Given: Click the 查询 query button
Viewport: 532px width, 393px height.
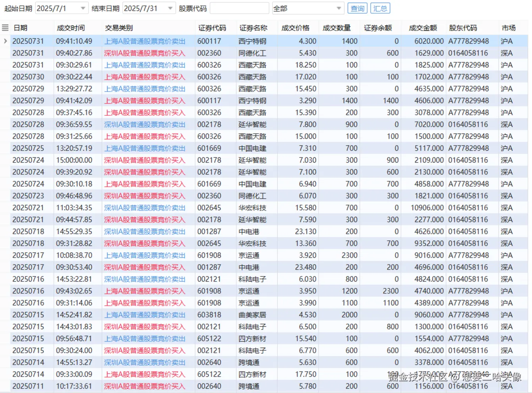Looking at the screenshot, I should pyautogui.click(x=357, y=8).
